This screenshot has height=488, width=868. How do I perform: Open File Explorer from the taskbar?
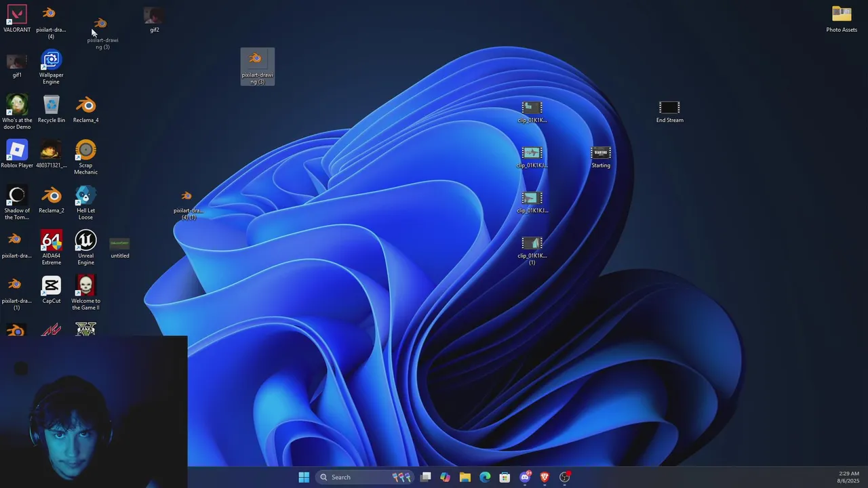tap(465, 477)
